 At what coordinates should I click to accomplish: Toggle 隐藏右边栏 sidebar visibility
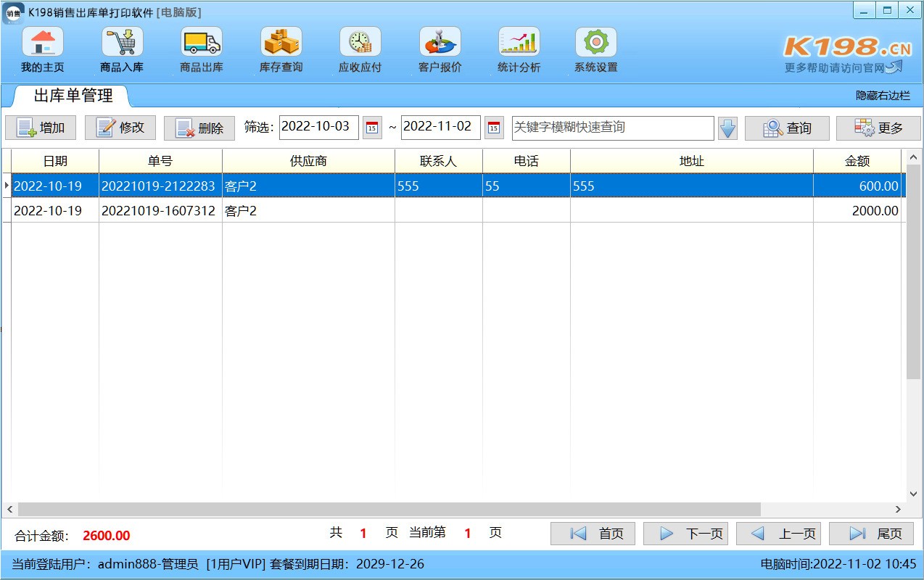click(x=883, y=96)
